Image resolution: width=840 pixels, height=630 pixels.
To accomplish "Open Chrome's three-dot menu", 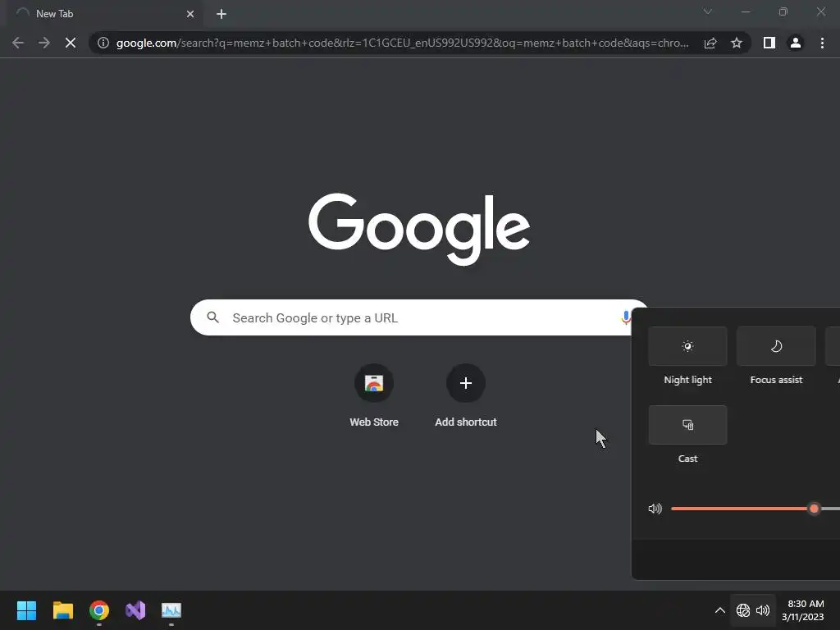I will (822, 43).
